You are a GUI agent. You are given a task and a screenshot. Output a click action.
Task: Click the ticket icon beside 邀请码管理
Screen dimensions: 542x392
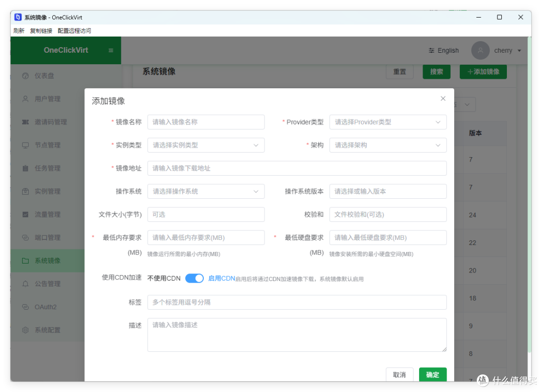[x=25, y=122]
